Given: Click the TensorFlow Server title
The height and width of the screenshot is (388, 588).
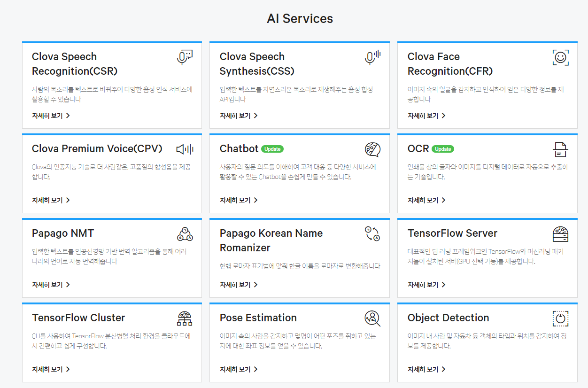Looking at the screenshot, I should (x=452, y=233).
